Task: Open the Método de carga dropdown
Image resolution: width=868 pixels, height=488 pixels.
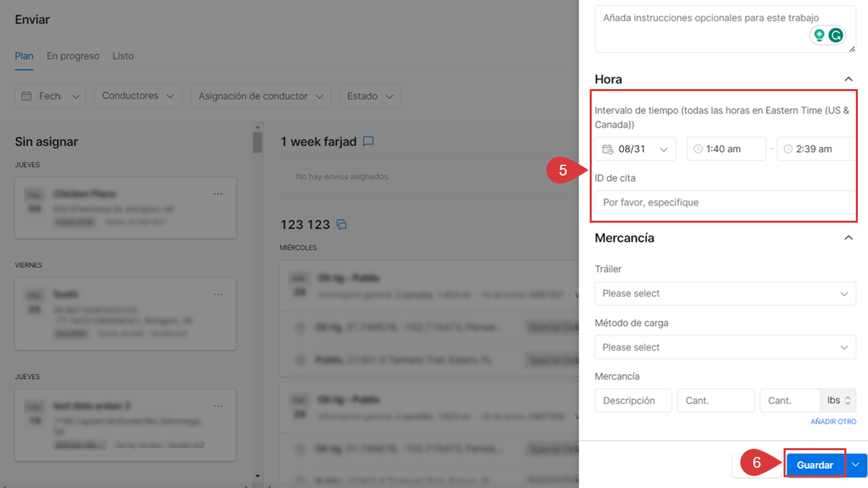Action: coord(725,348)
